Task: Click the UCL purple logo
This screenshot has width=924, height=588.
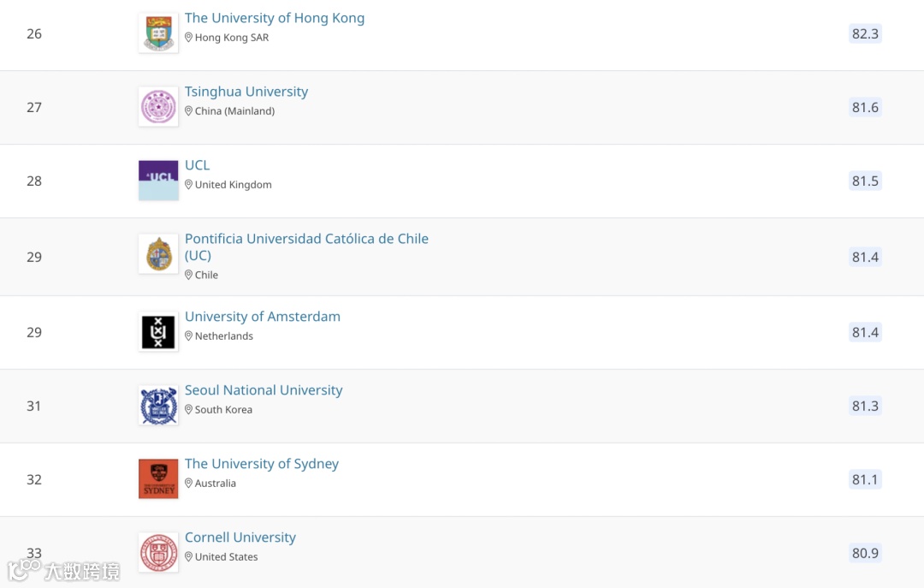Action: [158, 181]
